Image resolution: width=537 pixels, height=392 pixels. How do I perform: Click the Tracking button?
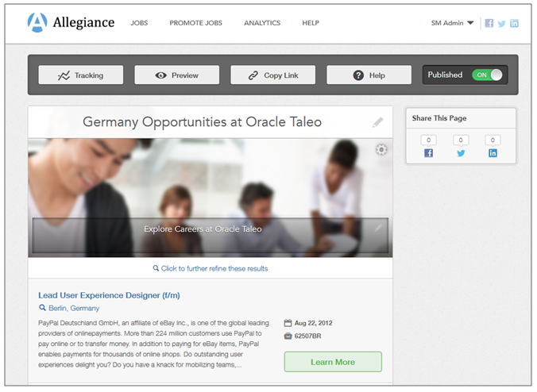click(81, 75)
